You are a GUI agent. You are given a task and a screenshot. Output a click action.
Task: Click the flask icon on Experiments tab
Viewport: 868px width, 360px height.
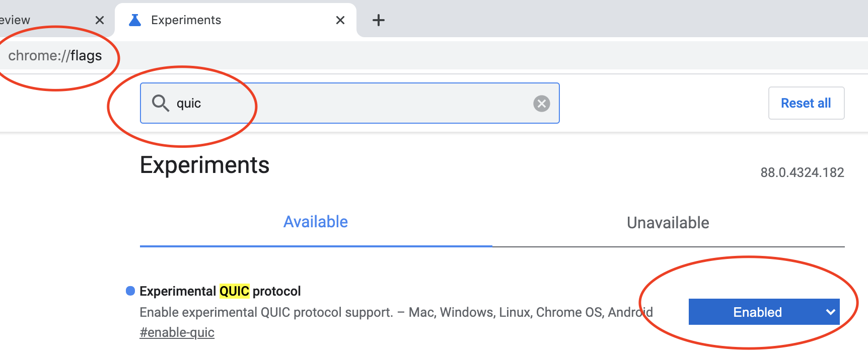pyautogui.click(x=135, y=20)
